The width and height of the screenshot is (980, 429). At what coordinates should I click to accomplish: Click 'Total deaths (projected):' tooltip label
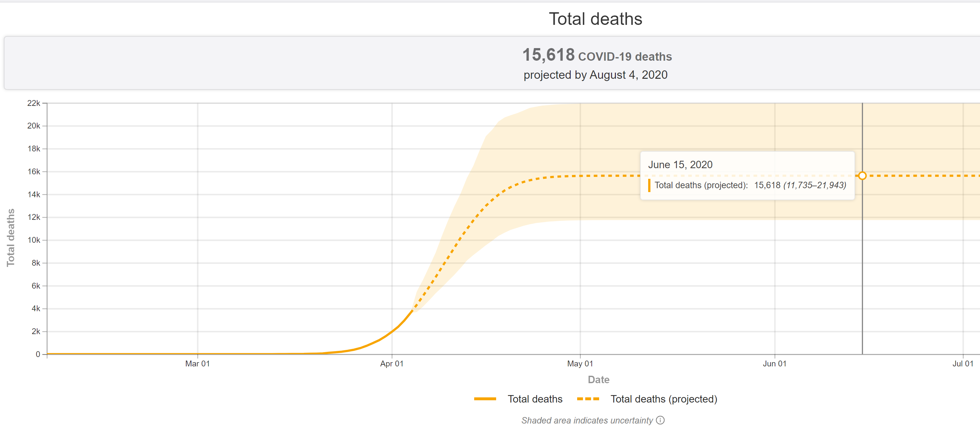[x=701, y=185]
